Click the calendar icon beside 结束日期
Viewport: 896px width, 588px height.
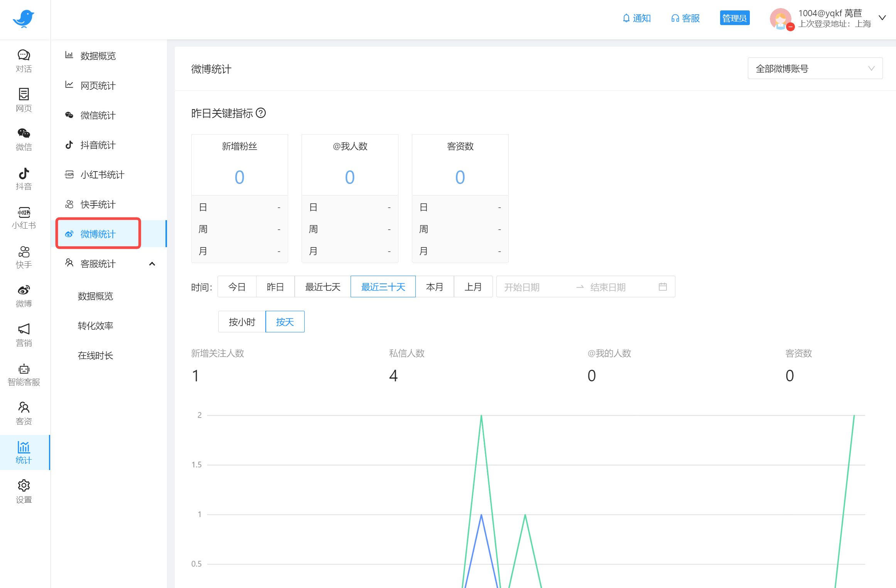663,286
